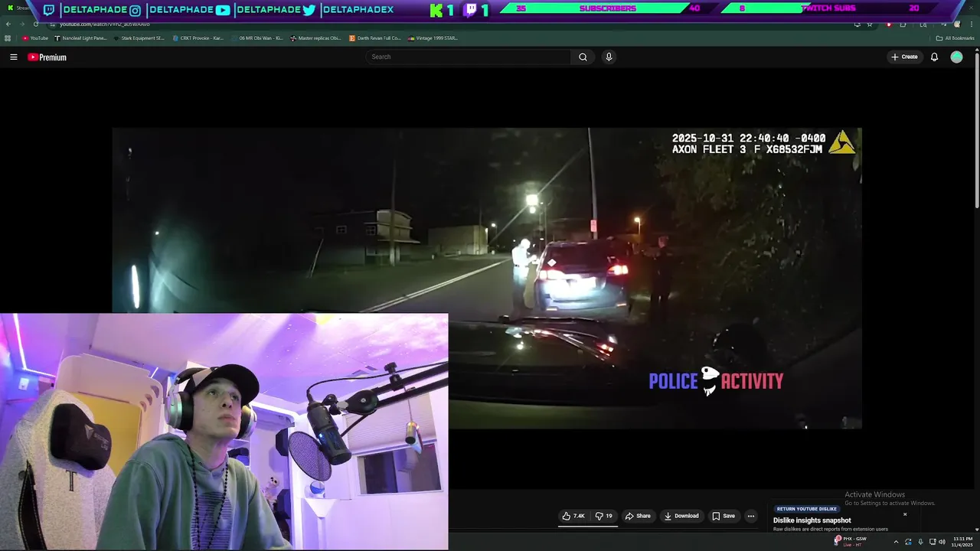Viewport: 980px width, 551px height.
Task: Open the CRKT Provoke bookmark
Action: pyautogui.click(x=198, y=38)
